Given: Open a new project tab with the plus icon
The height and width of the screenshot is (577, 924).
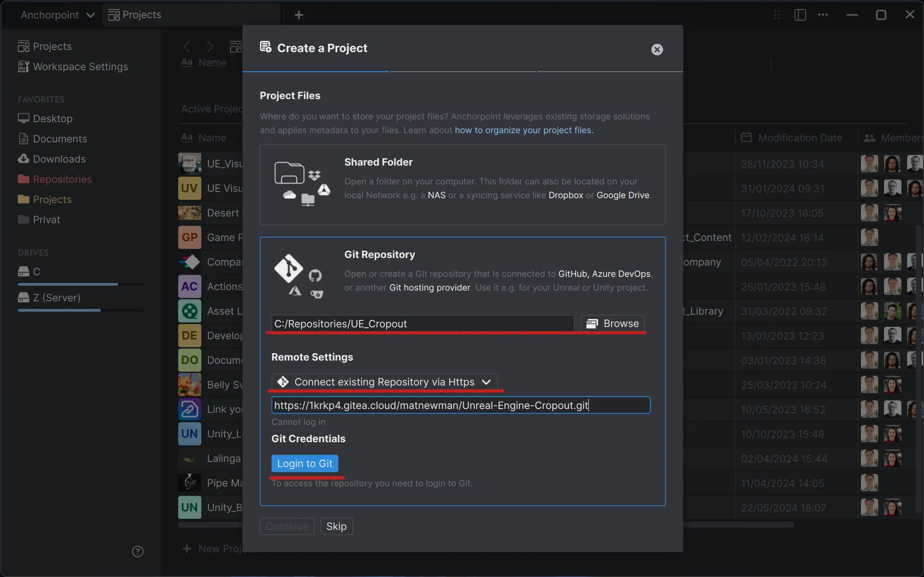Looking at the screenshot, I should click(x=299, y=15).
